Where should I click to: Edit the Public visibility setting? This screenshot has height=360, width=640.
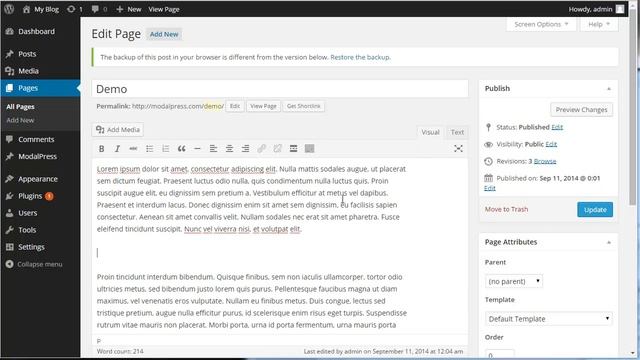point(551,144)
